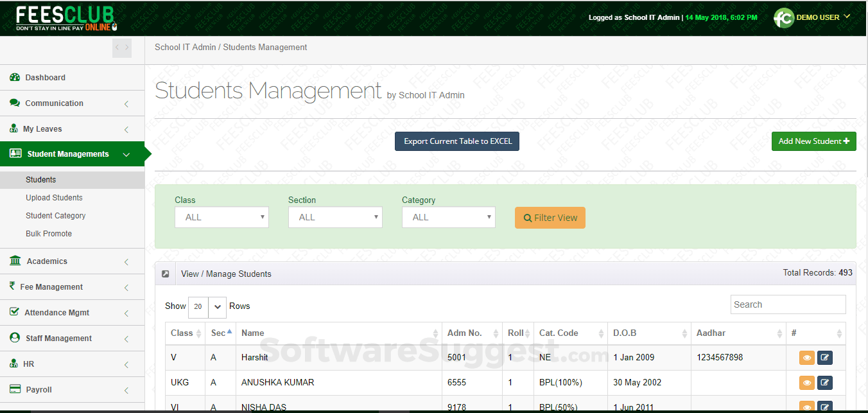View Harshit's record with eye icon
Viewport: 868px width, 413px height.
click(807, 358)
